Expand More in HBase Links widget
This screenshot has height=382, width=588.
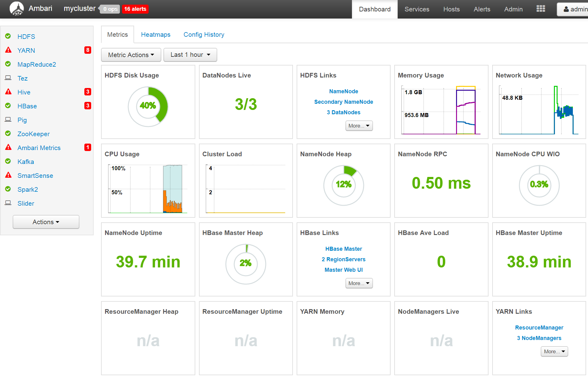point(359,283)
